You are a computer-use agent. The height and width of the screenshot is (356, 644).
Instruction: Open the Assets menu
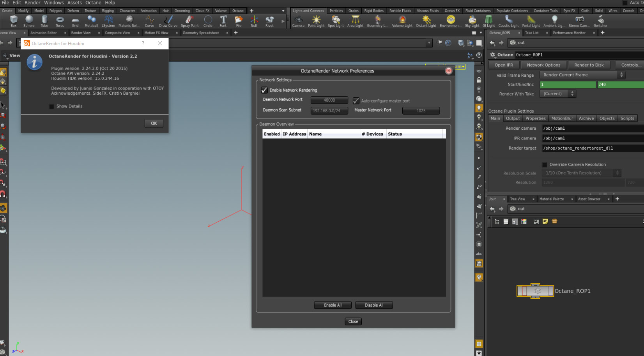74,3
